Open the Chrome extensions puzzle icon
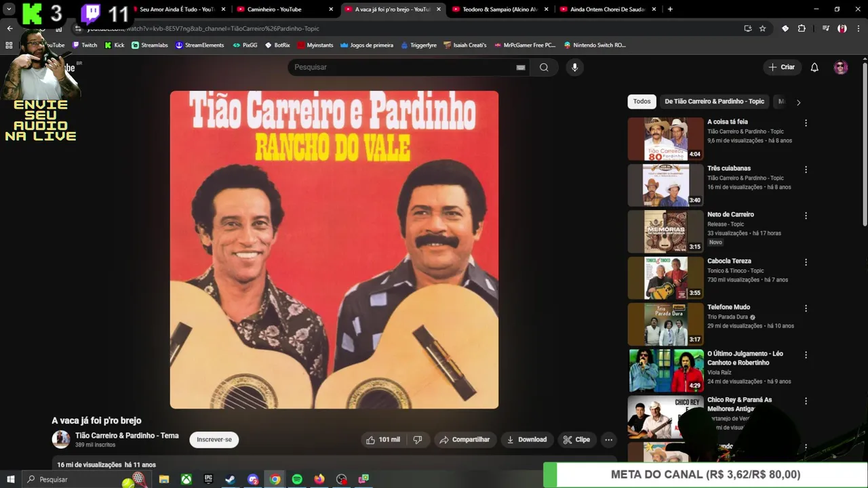This screenshot has width=868, height=488. tap(802, 28)
